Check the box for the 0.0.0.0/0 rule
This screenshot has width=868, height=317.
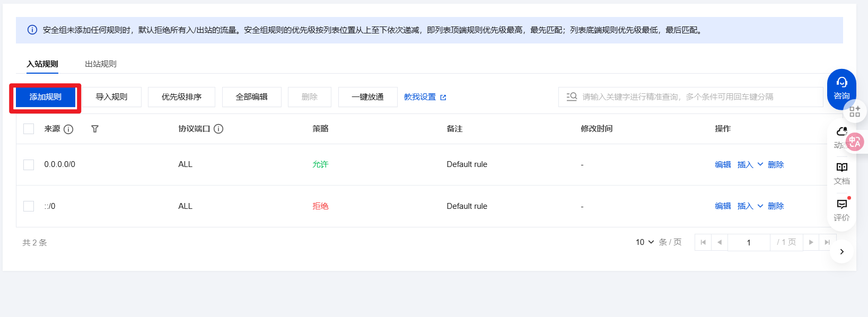tap(29, 165)
